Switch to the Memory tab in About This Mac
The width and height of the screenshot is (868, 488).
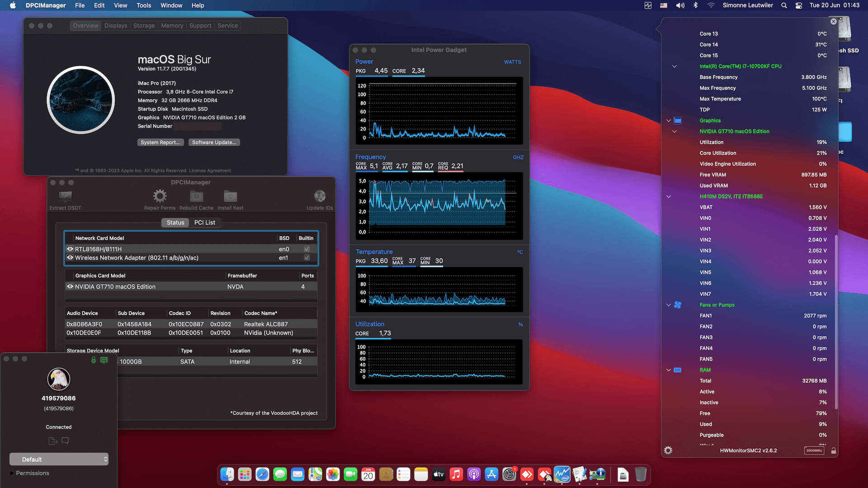click(172, 26)
